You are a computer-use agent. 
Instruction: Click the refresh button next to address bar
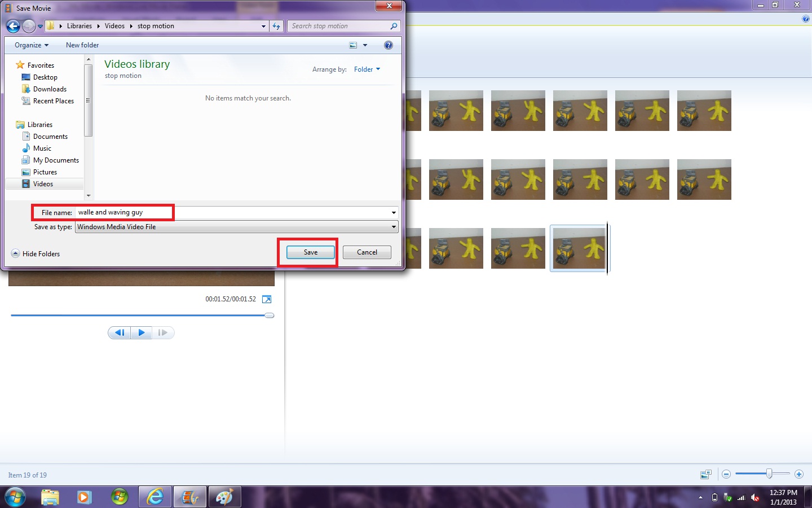[x=276, y=26]
